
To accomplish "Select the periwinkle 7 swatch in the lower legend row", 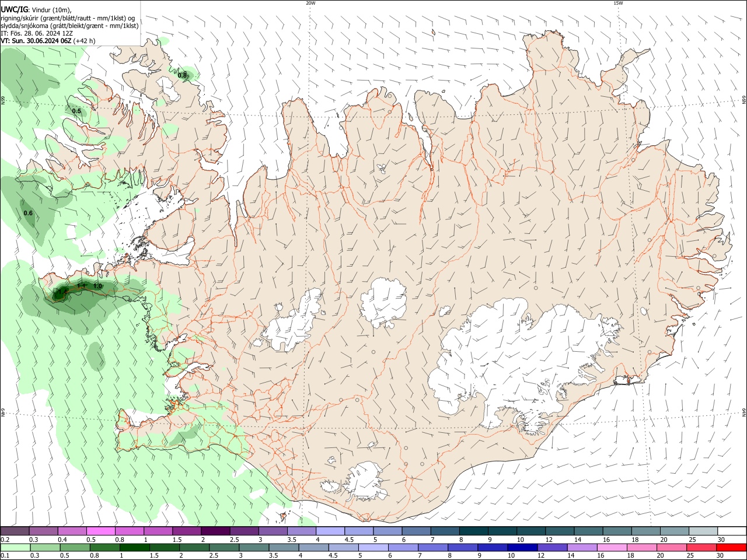I will 433,547.
